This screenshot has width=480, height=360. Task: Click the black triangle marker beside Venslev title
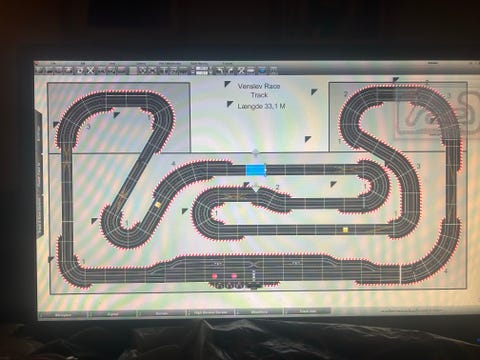click(x=227, y=84)
